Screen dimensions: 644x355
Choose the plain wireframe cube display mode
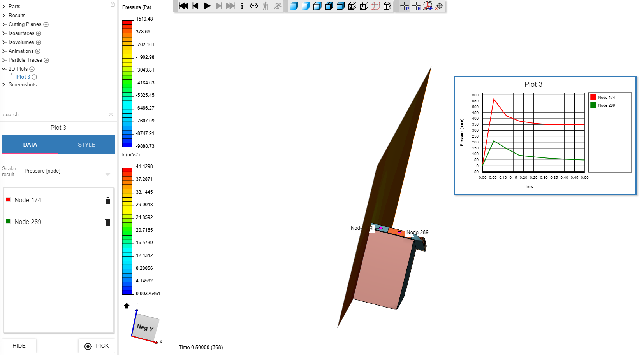tap(364, 6)
